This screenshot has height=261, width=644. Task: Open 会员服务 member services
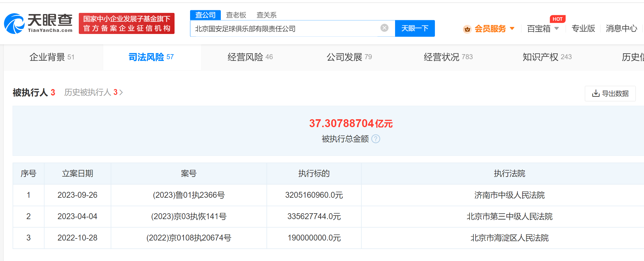pos(490,29)
